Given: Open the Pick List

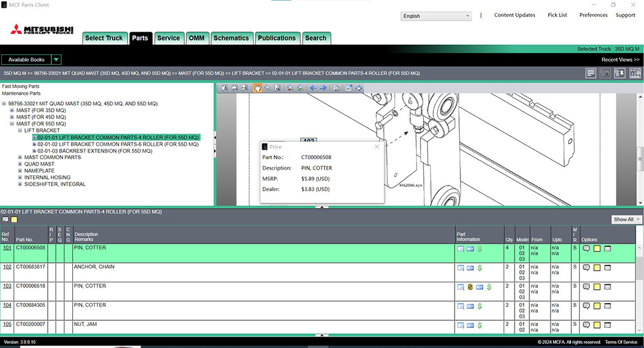Looking at the screenshot, I should [x=557, y=15].
